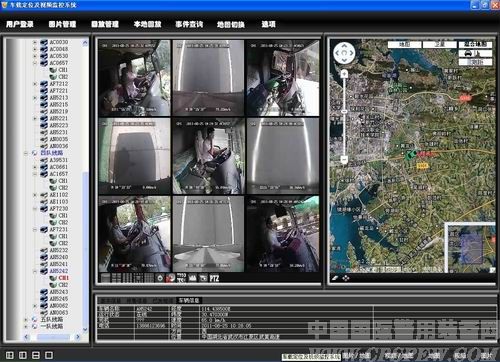Expand vehicle AC0048 node
This screenshot has height=362, width=500.
(35, 49)
